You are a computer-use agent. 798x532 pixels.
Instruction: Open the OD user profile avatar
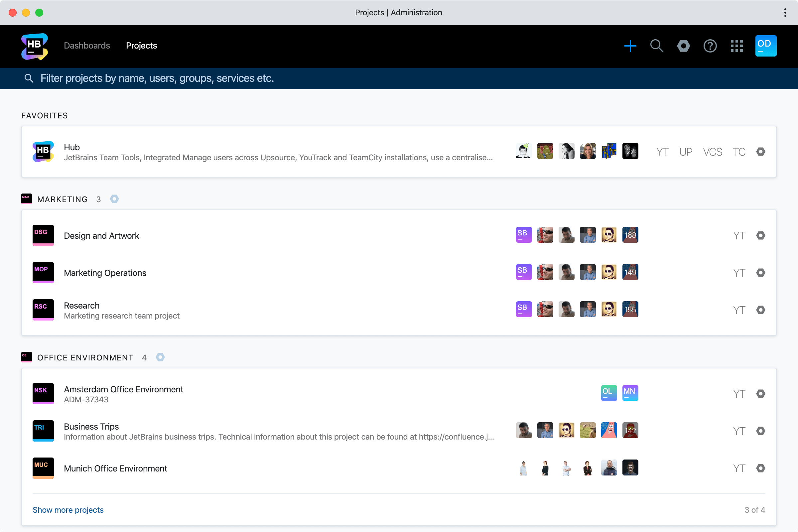pyautogui.click(x=766, y=46)
